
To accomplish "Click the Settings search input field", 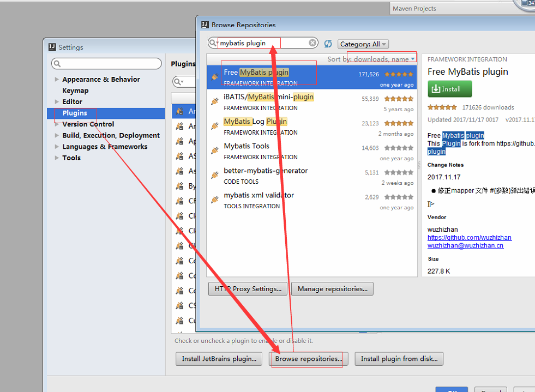I will coord(106,63).
